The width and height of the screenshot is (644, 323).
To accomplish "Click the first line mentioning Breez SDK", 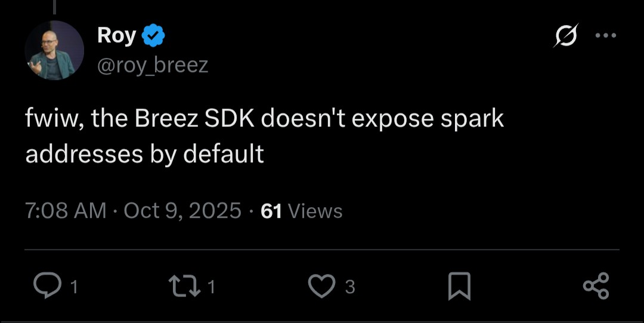I will 264,119.
